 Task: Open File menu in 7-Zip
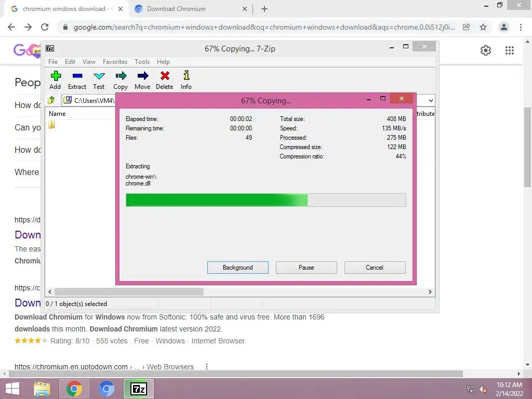pyautogui.click(x=53, y=62)
